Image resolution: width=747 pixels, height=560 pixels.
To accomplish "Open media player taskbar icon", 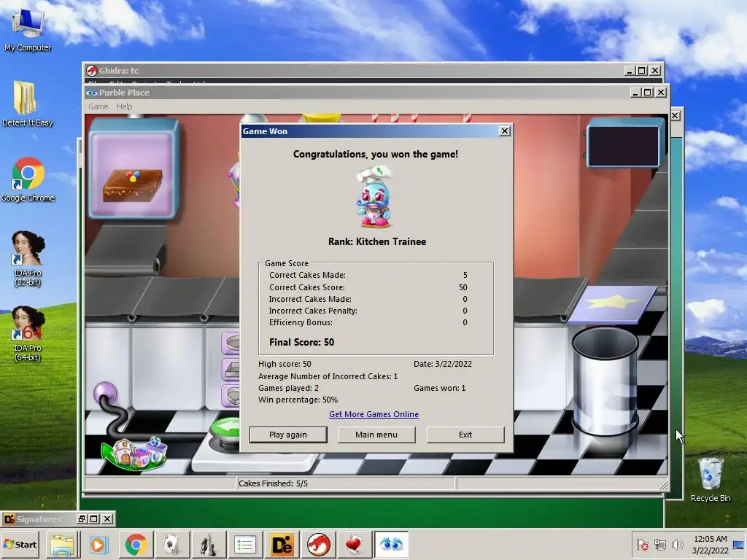I will pyautogui.click(x=99, y=545).
